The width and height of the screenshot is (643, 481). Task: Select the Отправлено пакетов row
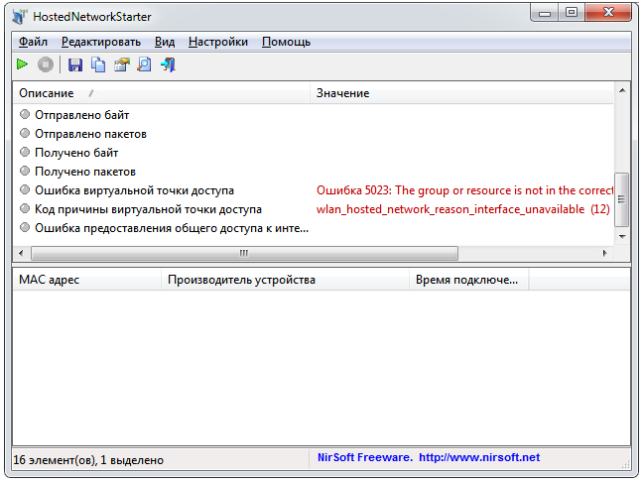point(314,134)
